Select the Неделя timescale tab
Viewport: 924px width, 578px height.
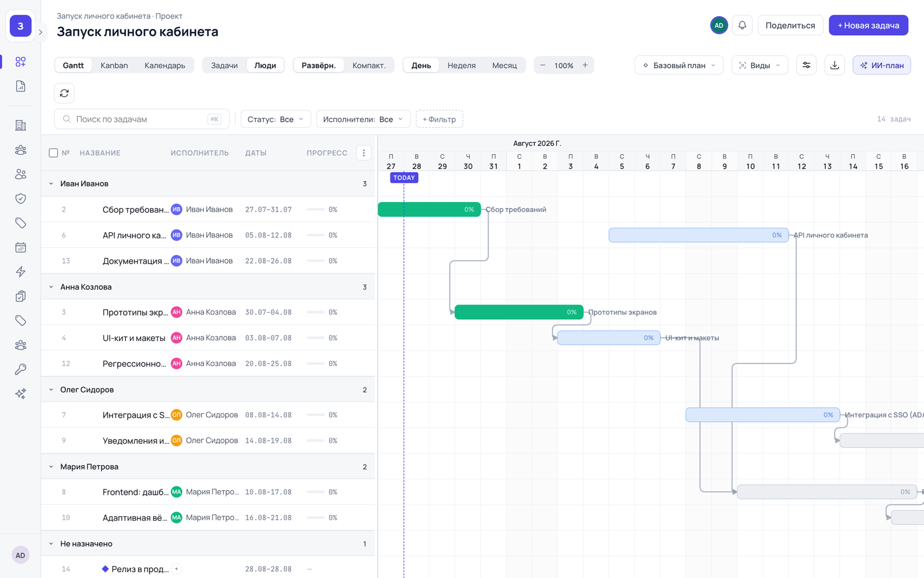point(461,65)
